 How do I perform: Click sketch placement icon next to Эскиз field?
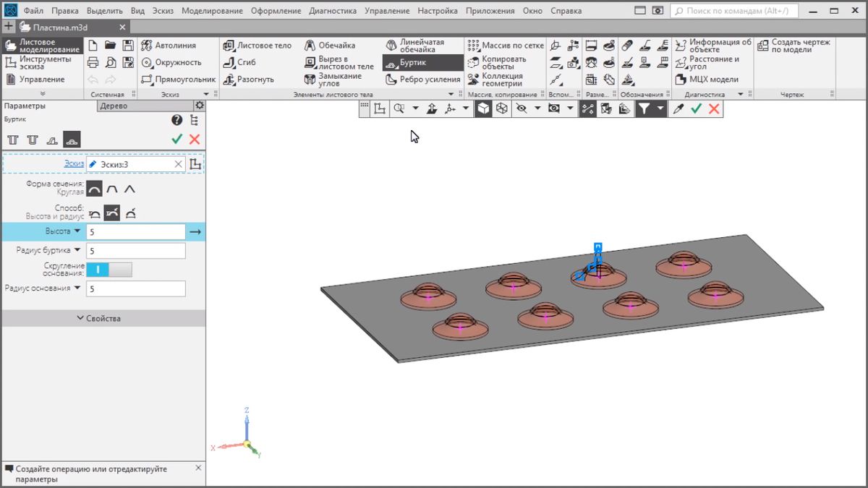tap(195, 164)
